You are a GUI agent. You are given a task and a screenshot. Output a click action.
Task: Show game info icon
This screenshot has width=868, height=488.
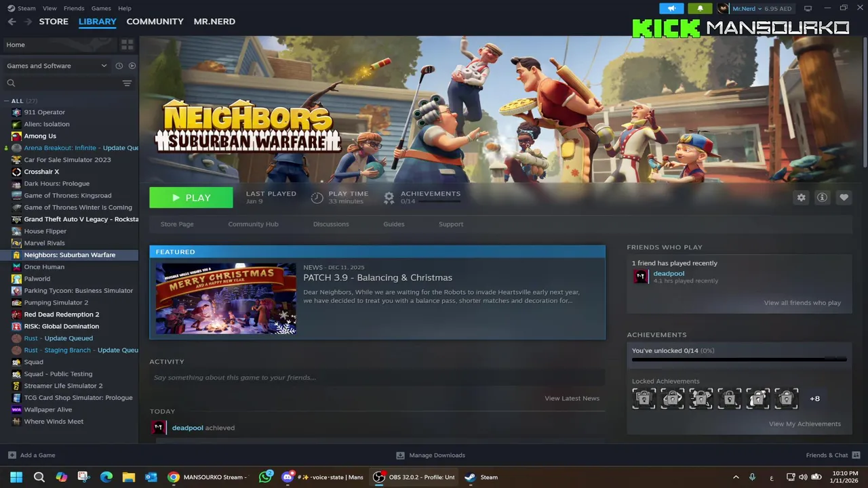click(823, 197)
